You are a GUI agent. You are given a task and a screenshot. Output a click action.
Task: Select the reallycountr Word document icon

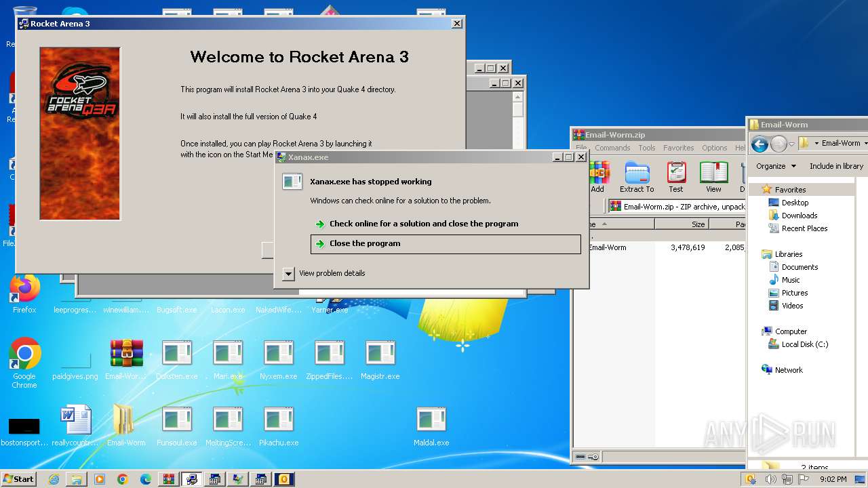point(75,426)
